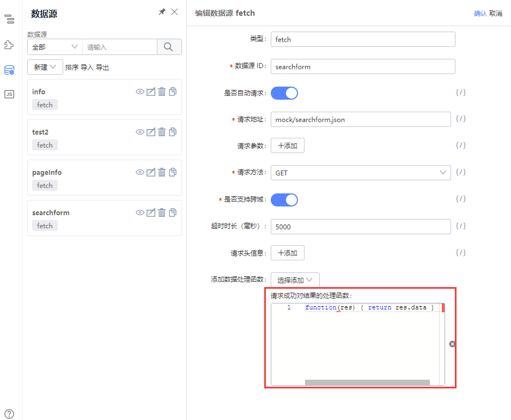Viewport: 511px width, 420px height.
Task: Click the 排序 link
Action: click(x=72, y=68)
